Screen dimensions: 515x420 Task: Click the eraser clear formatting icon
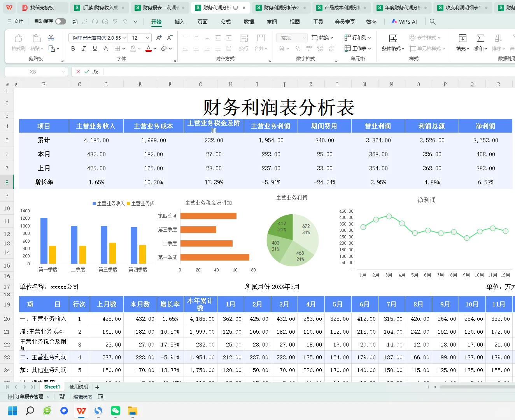(x=164, y=49)
